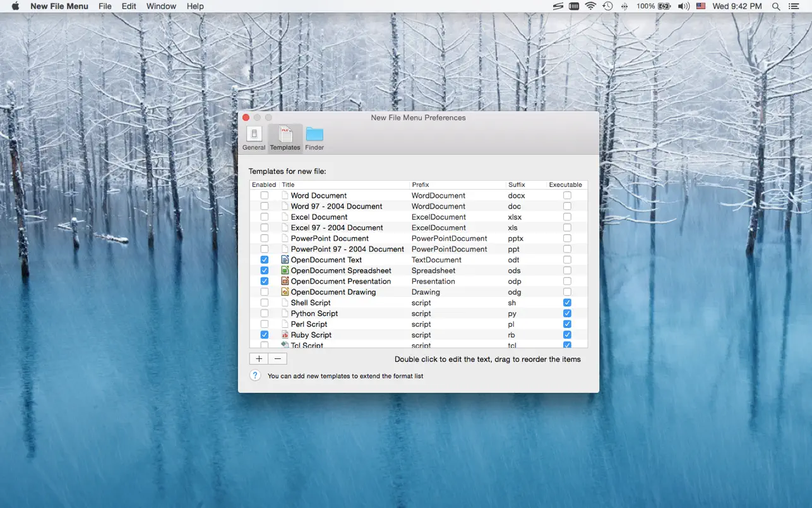Select the Templates toolbar icon
Image resolution: width=812 pixels, height=508 pixels.
(x=285, y=138)
